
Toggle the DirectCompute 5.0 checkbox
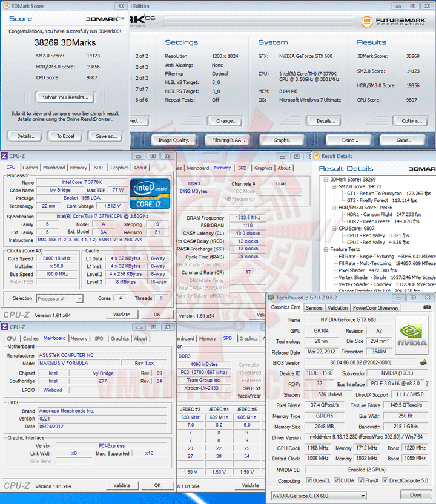385,480
